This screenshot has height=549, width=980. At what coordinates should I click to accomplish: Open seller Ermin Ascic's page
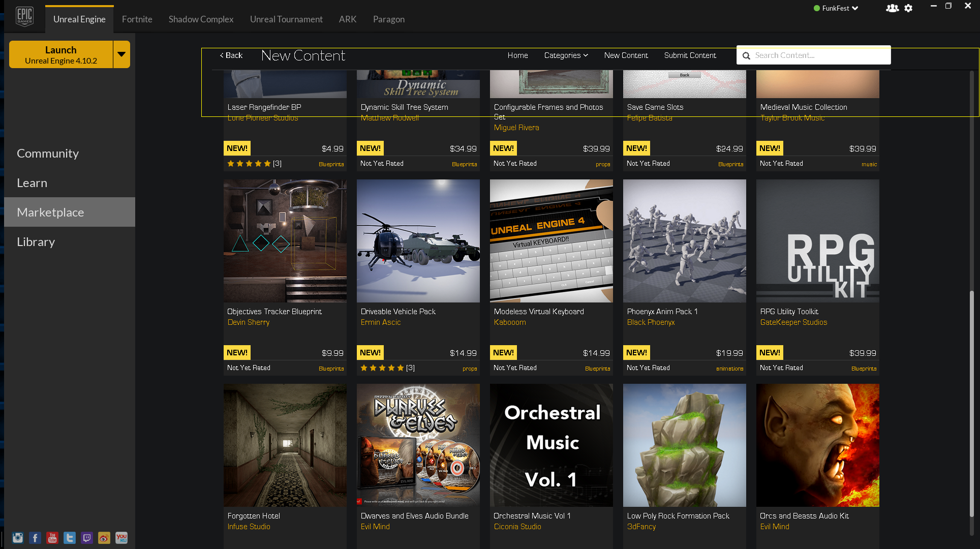(x=381, y=322)
